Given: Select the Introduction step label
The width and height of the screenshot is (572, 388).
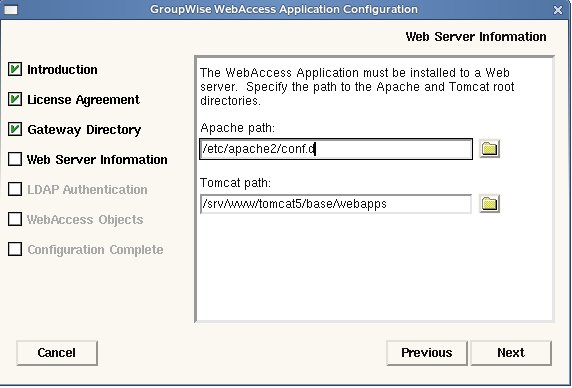Looking at the screenshot, I should [x=62, y=69].
